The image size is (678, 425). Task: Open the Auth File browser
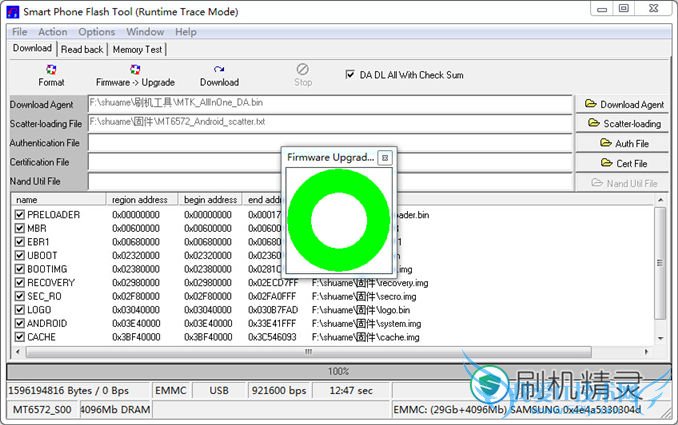(624, 143)
